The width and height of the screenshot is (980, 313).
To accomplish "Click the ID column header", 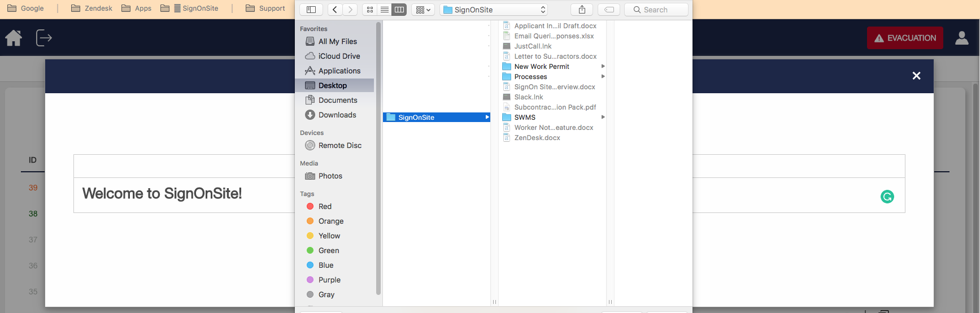I will (33, 160).
